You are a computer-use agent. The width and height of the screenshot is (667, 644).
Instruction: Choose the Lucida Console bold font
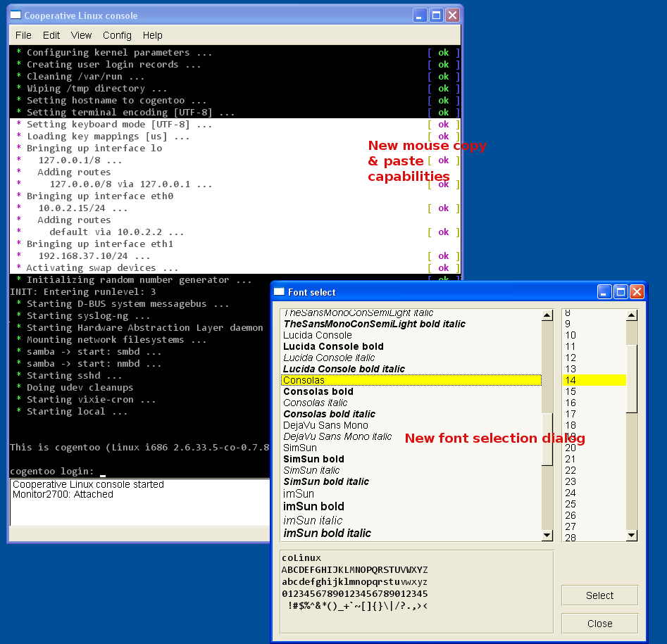point(333,346)
